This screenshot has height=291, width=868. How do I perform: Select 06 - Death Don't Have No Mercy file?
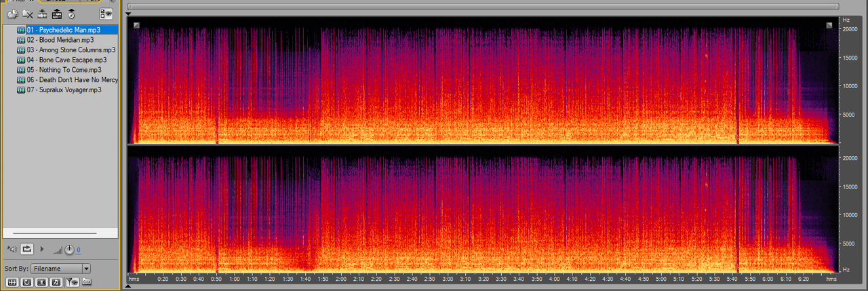coord(67,80)
